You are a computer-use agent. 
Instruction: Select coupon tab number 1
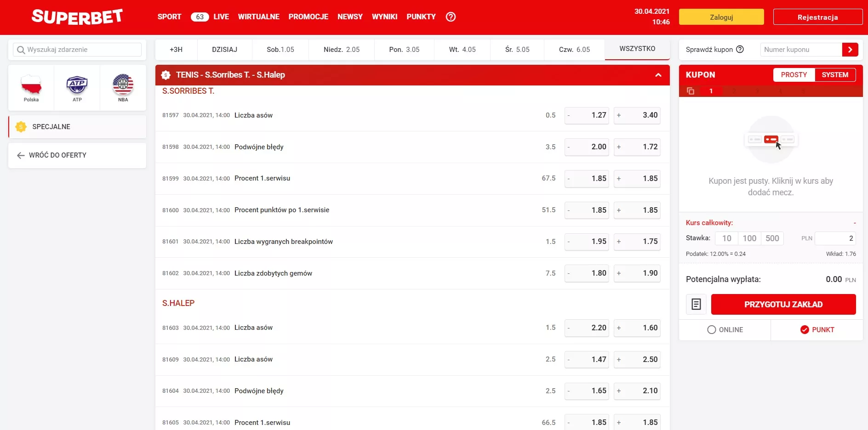711,91
